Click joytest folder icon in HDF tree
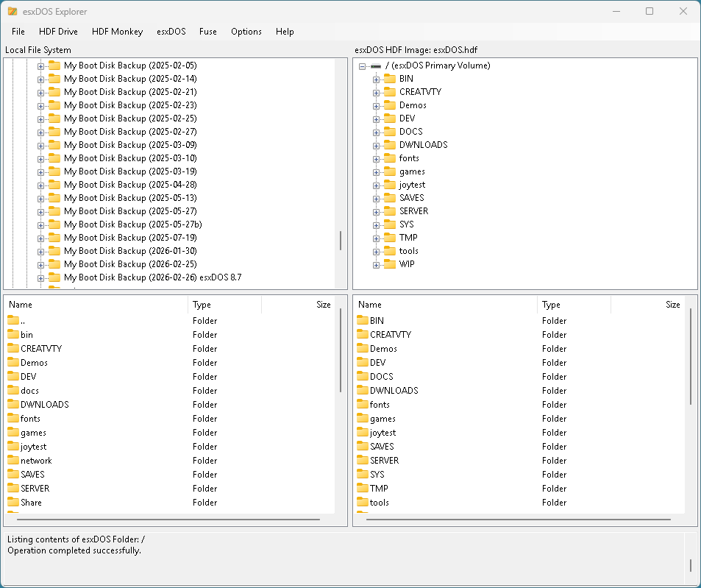 click(390, 185)
